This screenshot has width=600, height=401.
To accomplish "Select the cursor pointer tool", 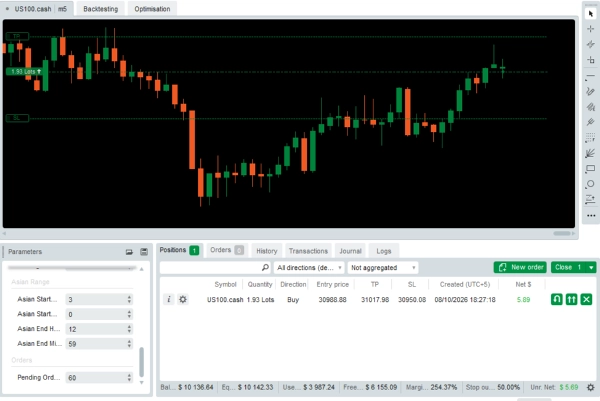I will point(590,14).
